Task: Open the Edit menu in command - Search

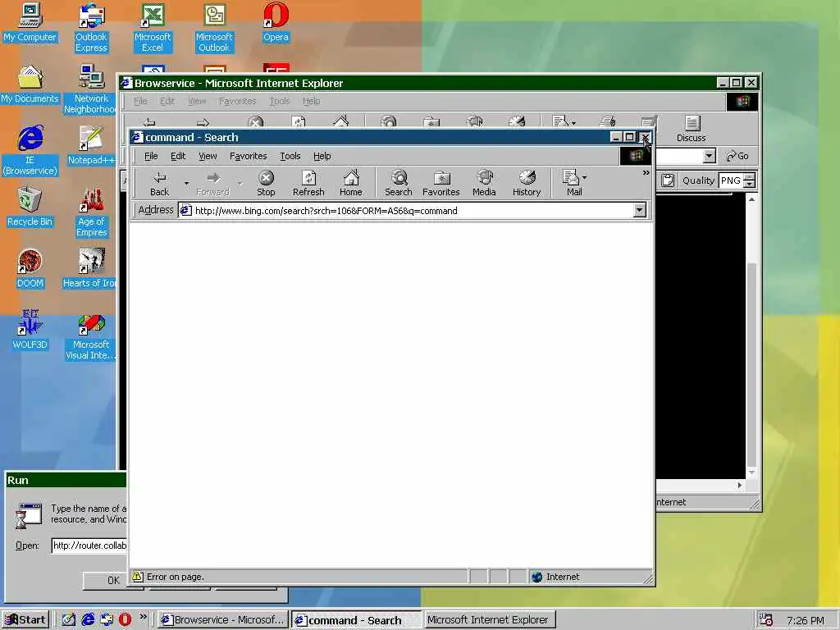Action: click(178, 156)
